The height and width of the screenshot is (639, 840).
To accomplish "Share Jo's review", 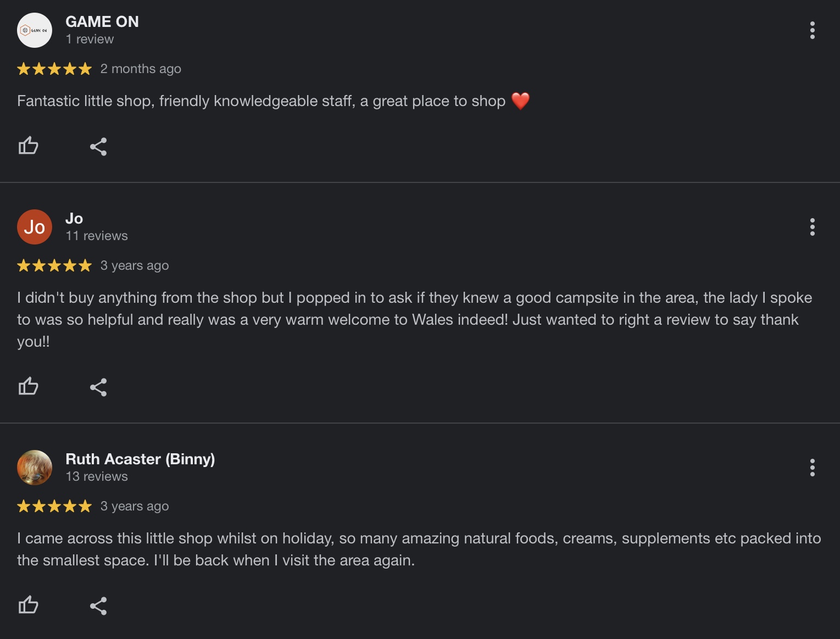I will [x=98, y=387].
